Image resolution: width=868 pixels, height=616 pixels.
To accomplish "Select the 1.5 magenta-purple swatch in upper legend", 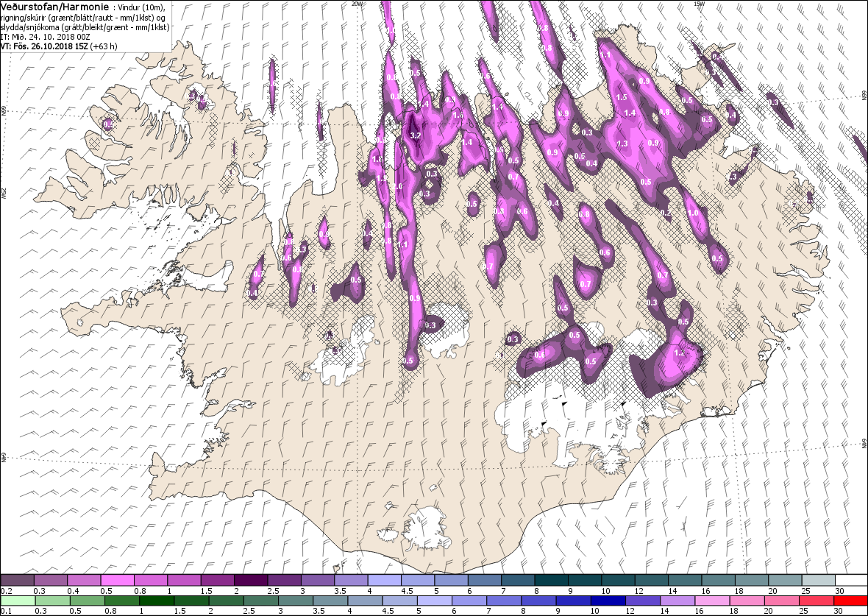I will coord(218,581).
